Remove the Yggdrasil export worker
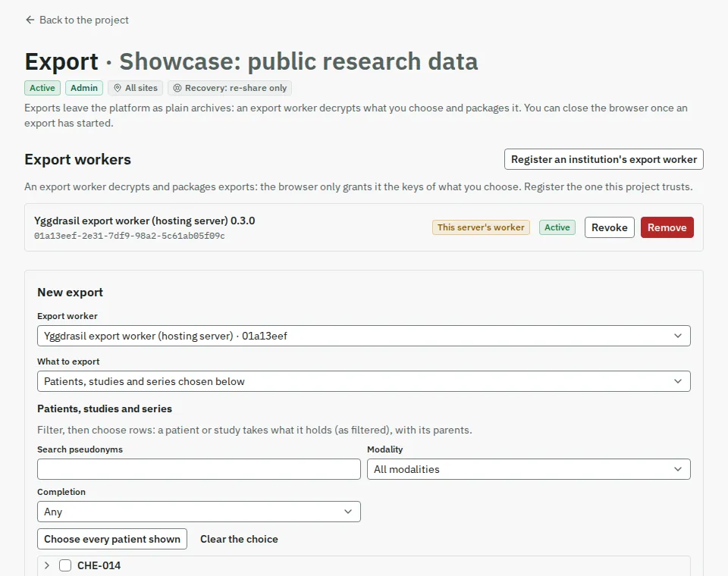728x576 pixels. pos(667,227)
